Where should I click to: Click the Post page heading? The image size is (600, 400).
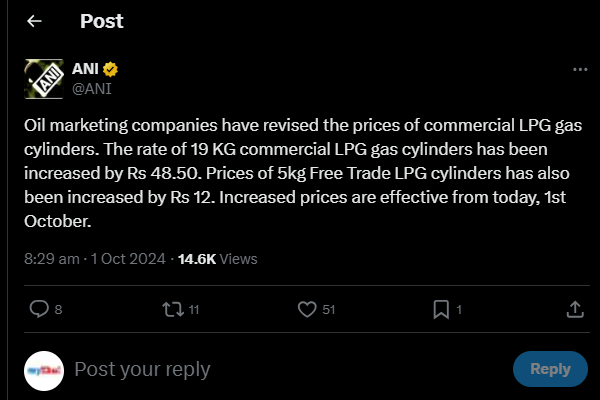click(101, 21)
